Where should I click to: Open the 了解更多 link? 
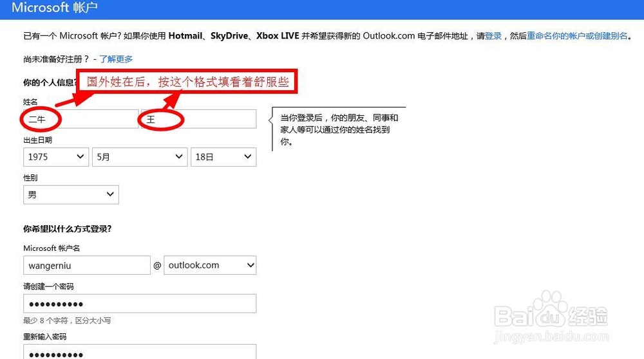coord(116,59)
